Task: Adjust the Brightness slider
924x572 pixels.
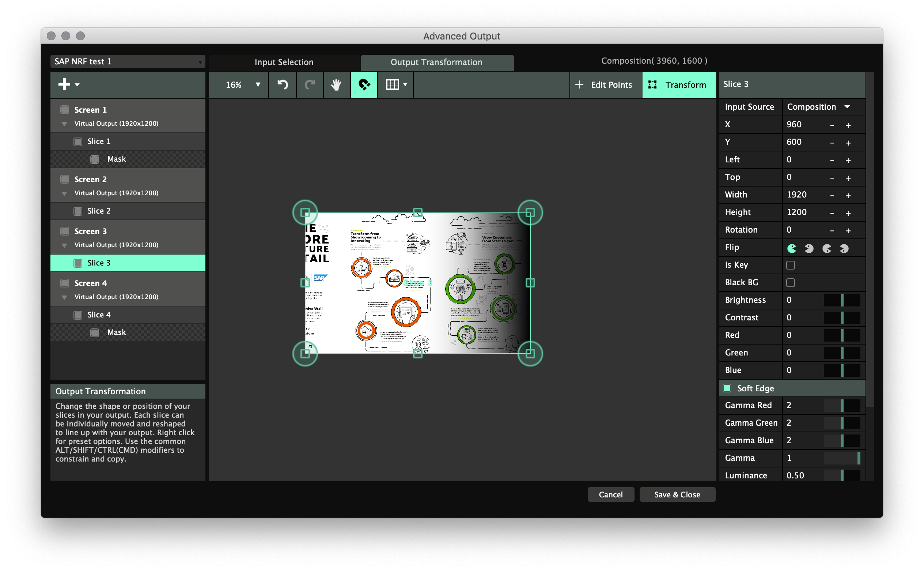Action: pyautogui.click(x=842, y=300)
